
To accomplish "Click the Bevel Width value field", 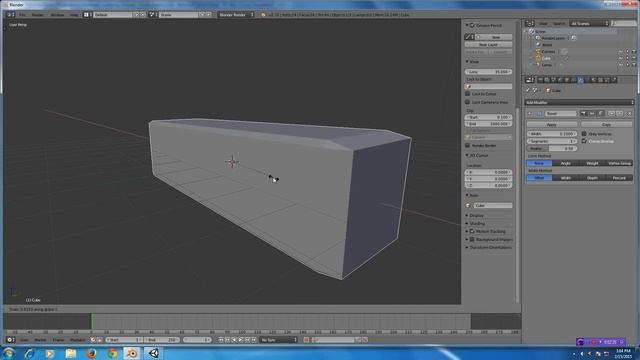I will click(x=551, y=134).
